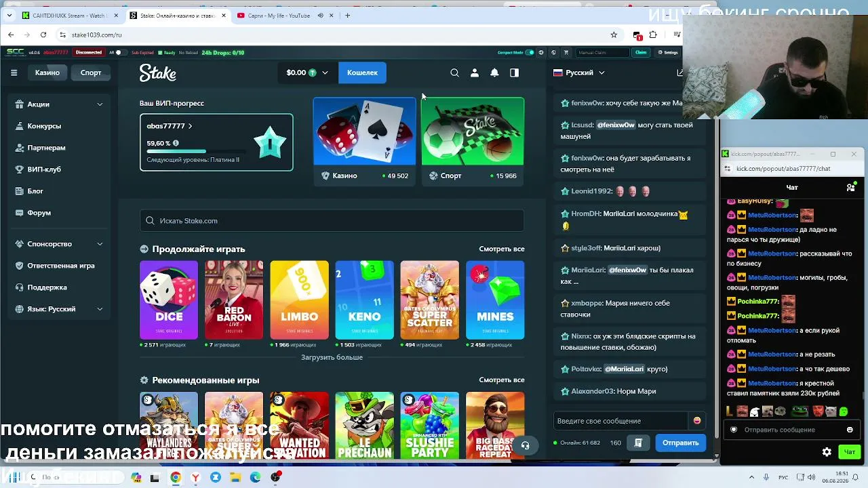Open the extension Settings gear button
This screenshot has height=488, width=868.
[667, 52]
